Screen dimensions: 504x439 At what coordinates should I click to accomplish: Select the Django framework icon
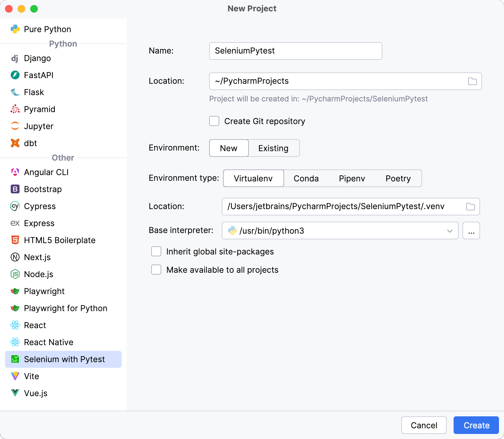(15, 58)
